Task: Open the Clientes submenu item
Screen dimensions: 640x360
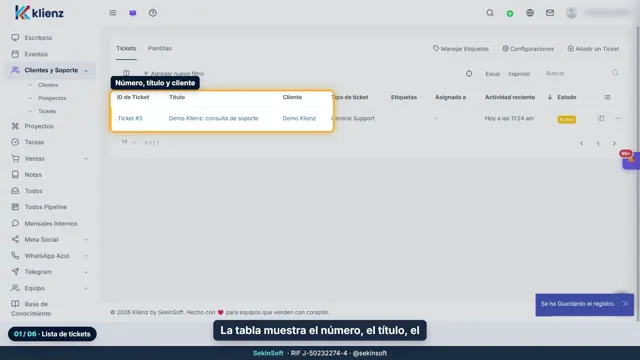Action: 48,85
